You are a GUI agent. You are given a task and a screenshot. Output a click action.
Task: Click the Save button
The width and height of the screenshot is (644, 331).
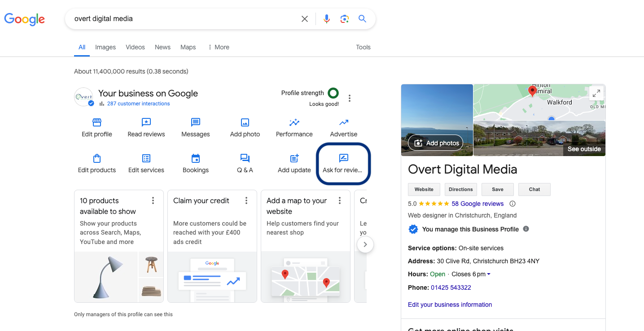[x=498, y=189]
